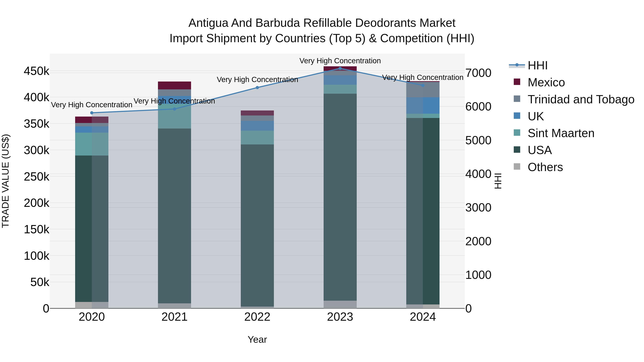Select the 2024 HHI data point
The width and height of the screenshot is (644, 362).
click(x=423, y=85)
